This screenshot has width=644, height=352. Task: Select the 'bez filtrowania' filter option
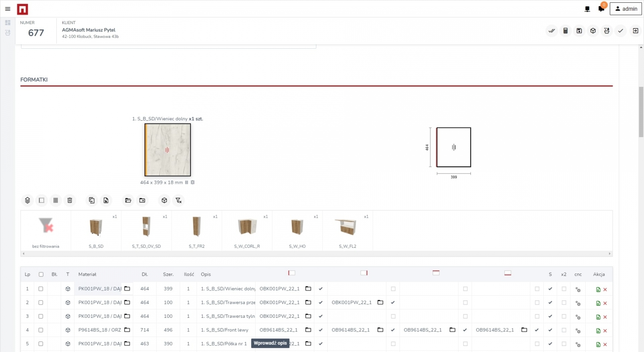click(x=46, y=231)
